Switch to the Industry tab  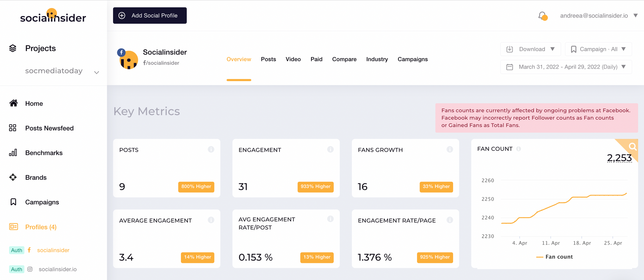[x=377, y=59]
